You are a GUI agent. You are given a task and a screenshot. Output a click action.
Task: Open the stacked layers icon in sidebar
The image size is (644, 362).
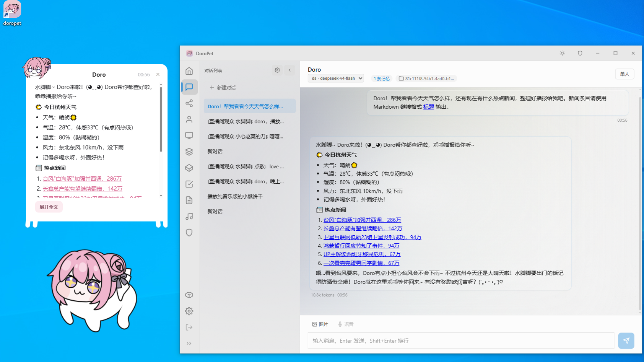pos(189,152)
